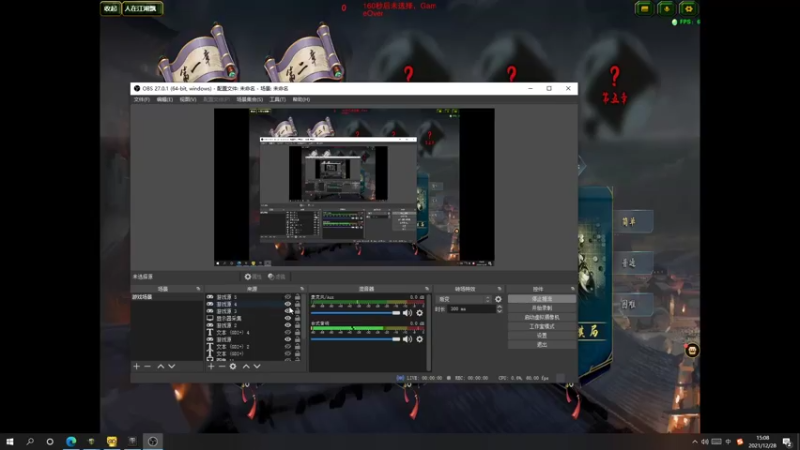Mute the 麦克风/Aux speaker icon
Image resolution: width=800 pixels, height=450 pixels.
click(407, 313)
